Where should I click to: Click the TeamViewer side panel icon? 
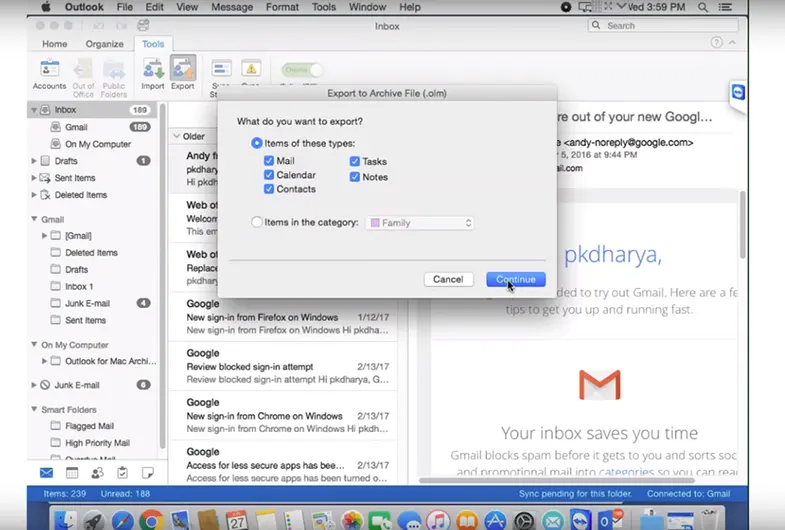pyautogui.click(x=738, y=93)
